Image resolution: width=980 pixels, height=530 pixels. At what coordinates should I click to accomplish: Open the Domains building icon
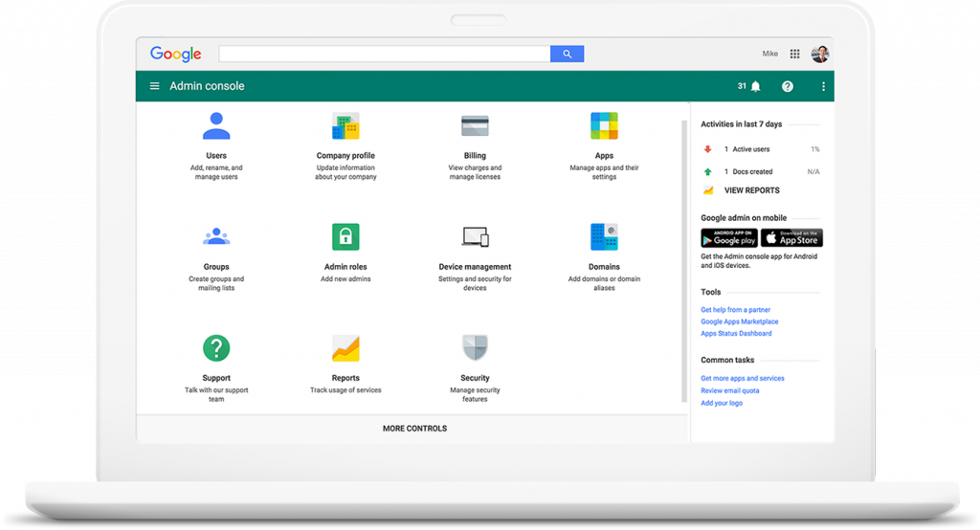[x=604, y=237]
